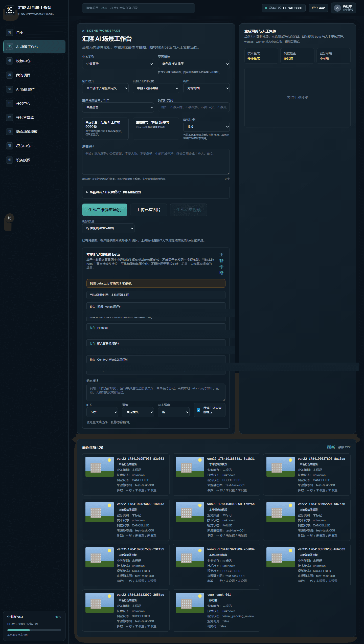The image size is (364, 644).
Task: Open the 时长 5 秒 dropdown
Action: click(x=102, y=412)
